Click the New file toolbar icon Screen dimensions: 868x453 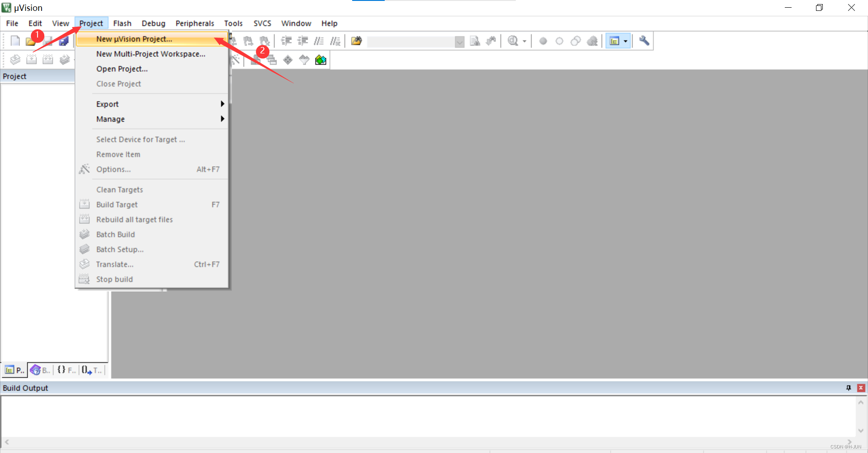(15, 41)
